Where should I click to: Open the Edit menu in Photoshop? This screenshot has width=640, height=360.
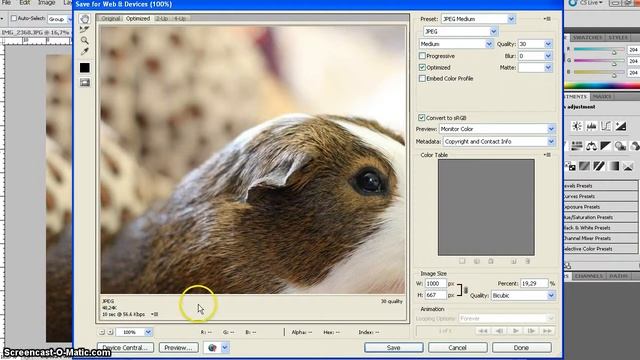[x=24, y=3]
